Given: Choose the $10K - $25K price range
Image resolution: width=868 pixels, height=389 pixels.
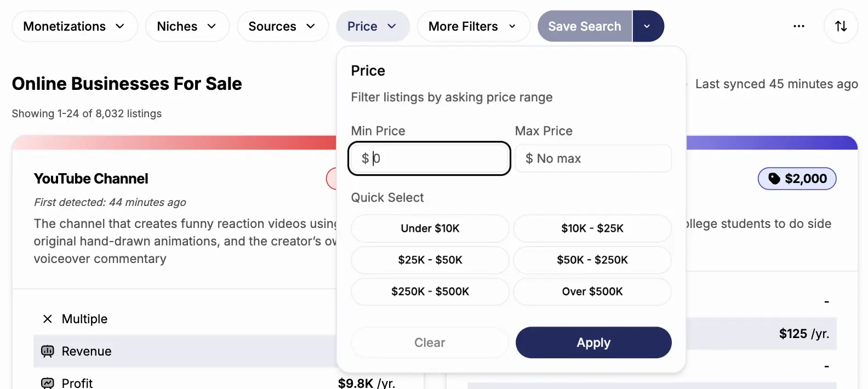Looking at the screenshot, I should tap(592, 228).
